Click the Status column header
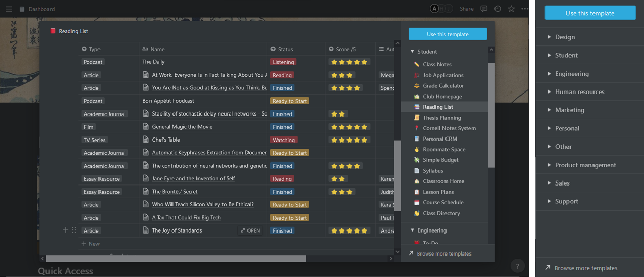Image resolution: width=644 pixels, height=277 pixels. point(296,49)
